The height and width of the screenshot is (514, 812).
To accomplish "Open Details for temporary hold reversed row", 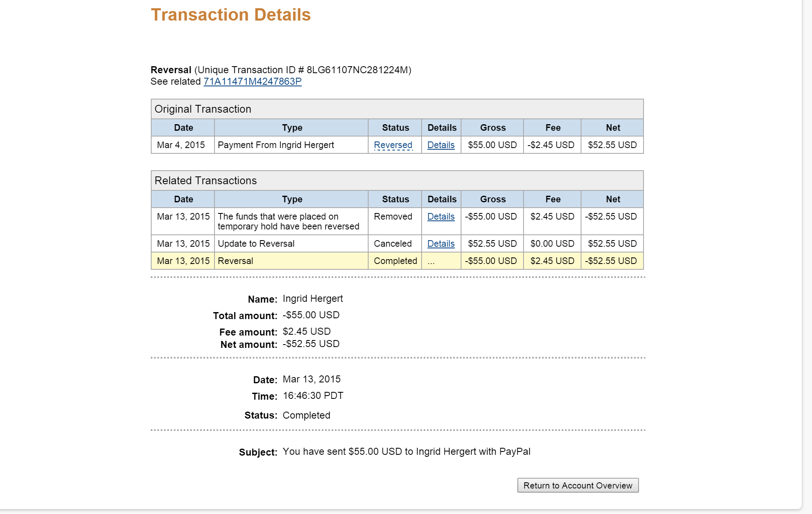I will (x=441, y=217).
